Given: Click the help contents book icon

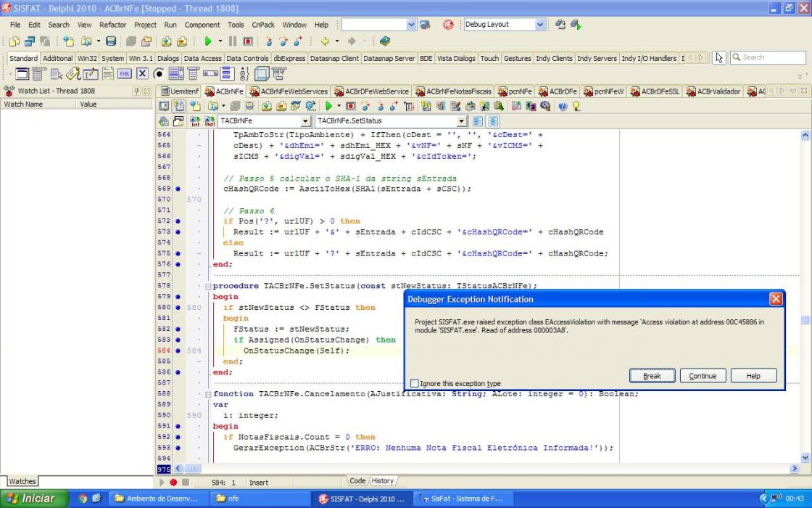Looking at the screenshot, I should pyautogui.click(x=385, y=41).
